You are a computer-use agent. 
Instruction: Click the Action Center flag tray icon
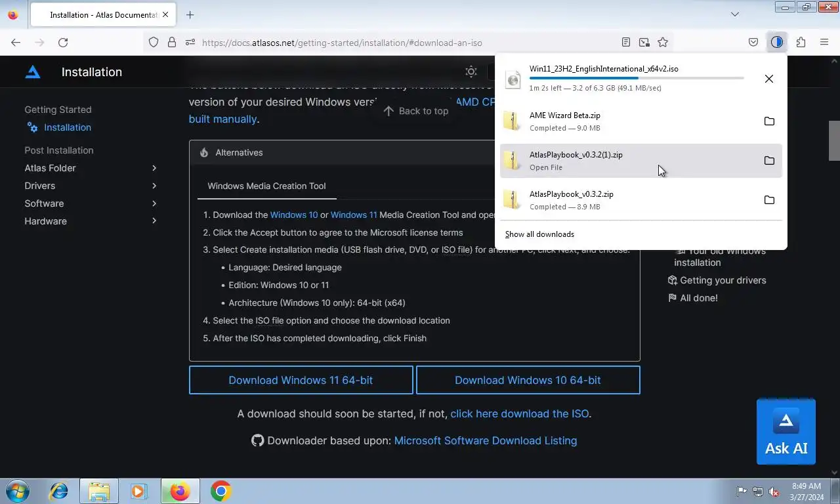pos(742,492)
